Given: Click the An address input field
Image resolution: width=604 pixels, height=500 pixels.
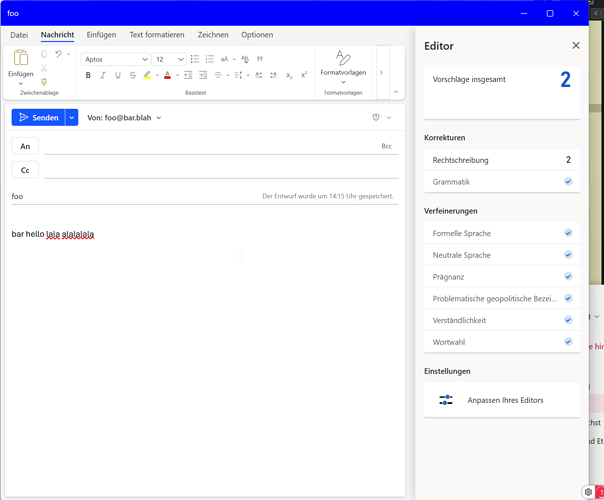Looking at the screenshot, I should pos(212,146).
